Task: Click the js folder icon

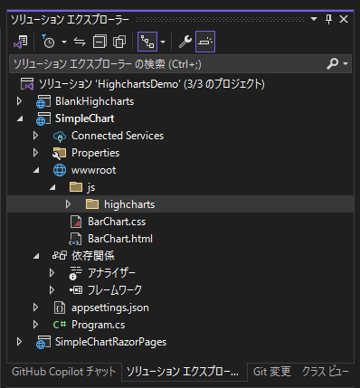Action: click(x=76, y=187)
